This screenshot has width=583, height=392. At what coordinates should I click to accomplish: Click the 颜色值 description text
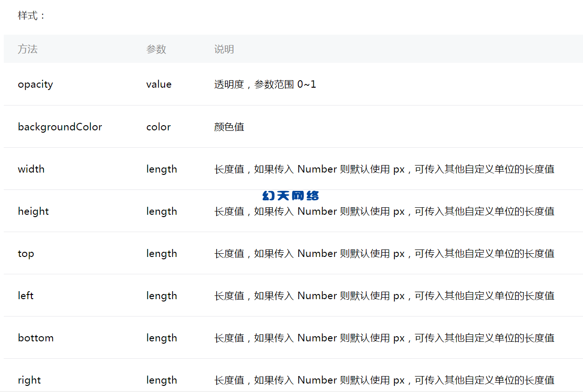pos(229,127)
